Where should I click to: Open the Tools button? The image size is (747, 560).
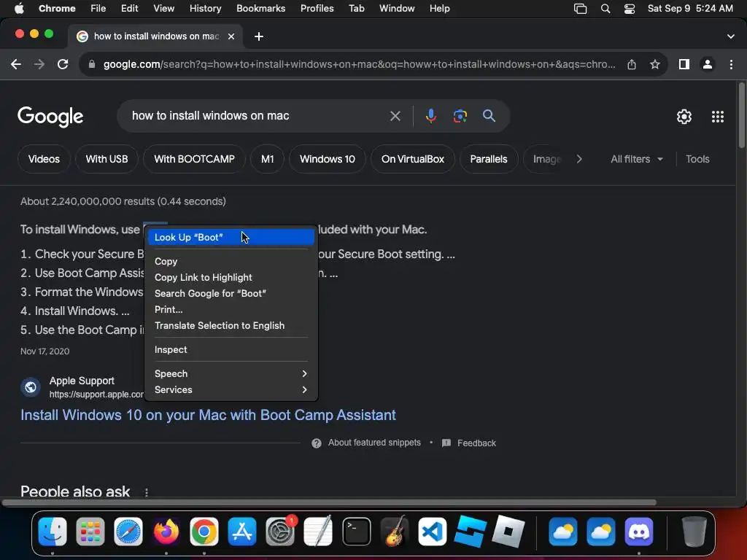(697, 159)
